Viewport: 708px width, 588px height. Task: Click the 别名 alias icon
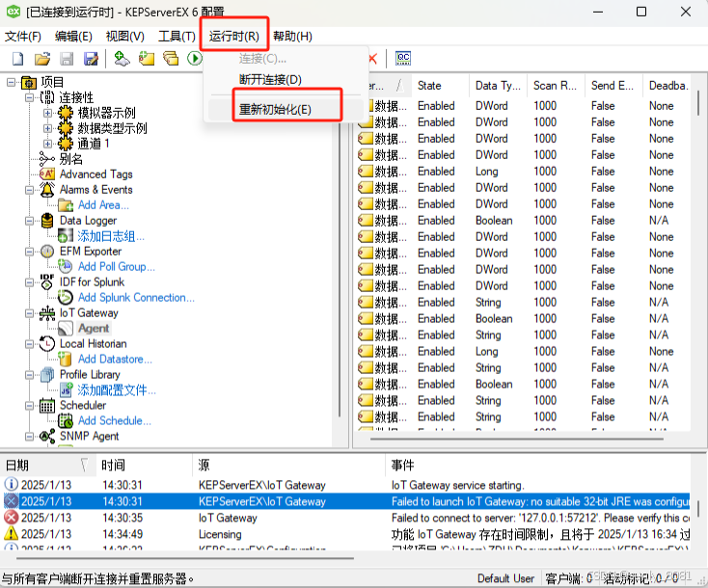(x=47, y=159)
